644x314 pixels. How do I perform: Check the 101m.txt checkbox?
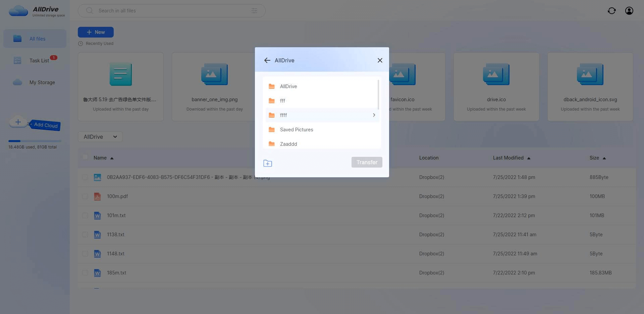pos(85,215)
